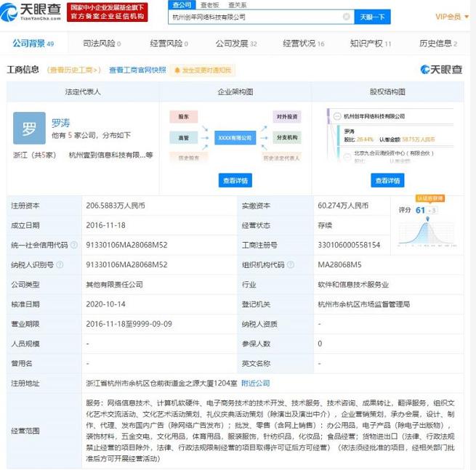The width and height of the screenshot is (476, 470).
Task: Click the 企业架构图 column header
Action: click(235, 92)
